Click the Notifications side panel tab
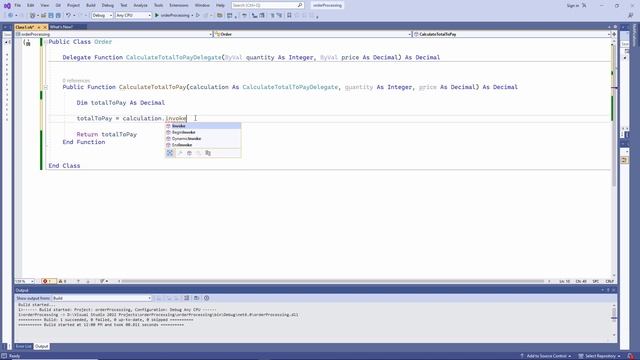Screen dimensions: 640x360 (x=634, y=35)
